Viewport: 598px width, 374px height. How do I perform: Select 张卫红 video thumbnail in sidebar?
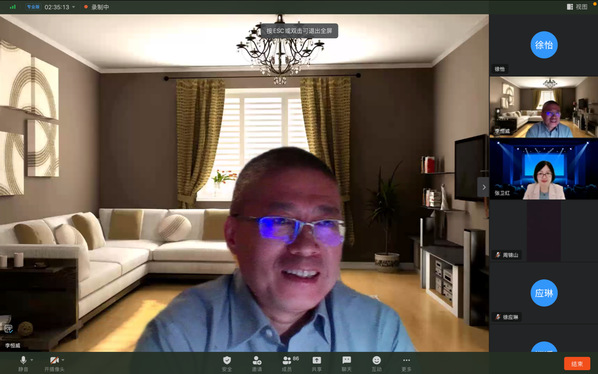[x=544, y=169]
